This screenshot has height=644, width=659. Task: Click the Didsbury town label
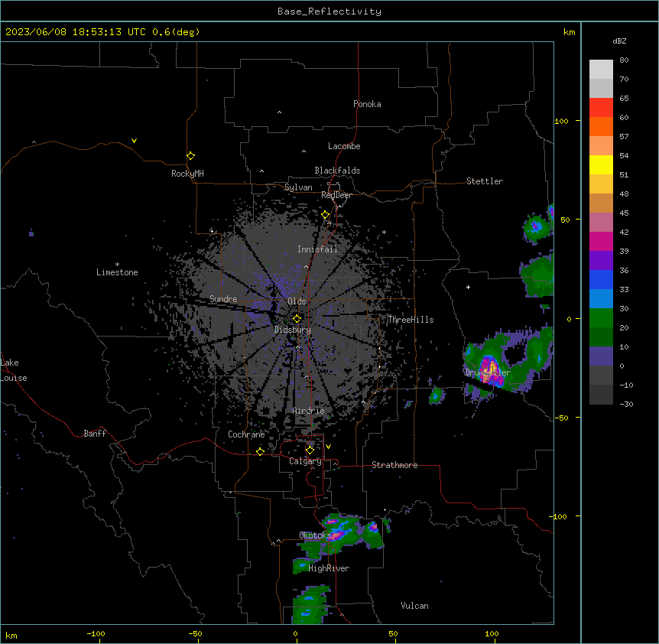pos(293,330)
